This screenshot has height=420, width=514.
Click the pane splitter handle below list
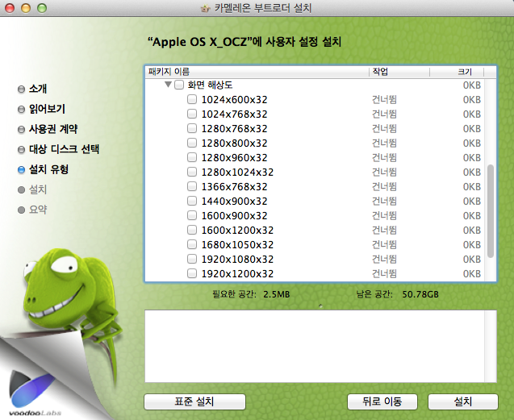[x=320, y=306]
